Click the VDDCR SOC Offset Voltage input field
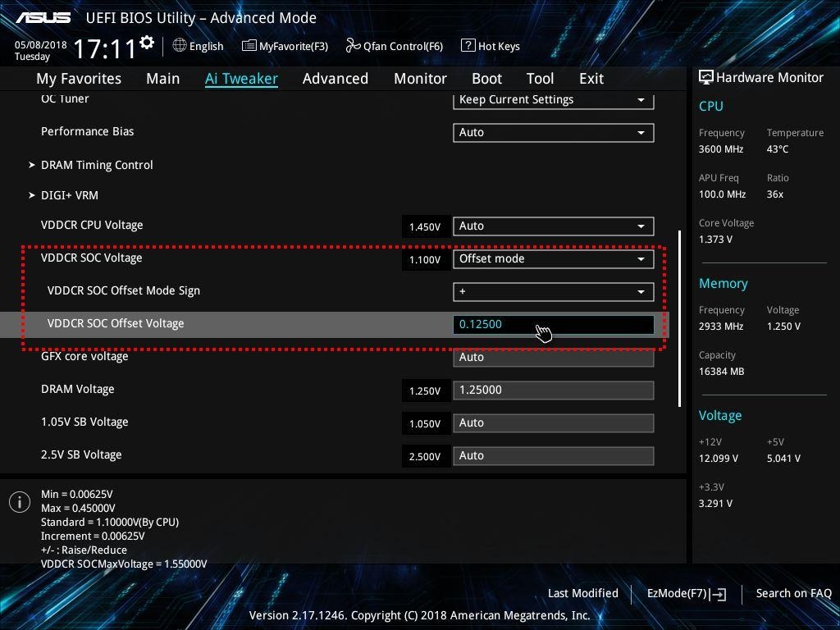The width and height of the screenshot is (840, 630). [553, 324]
